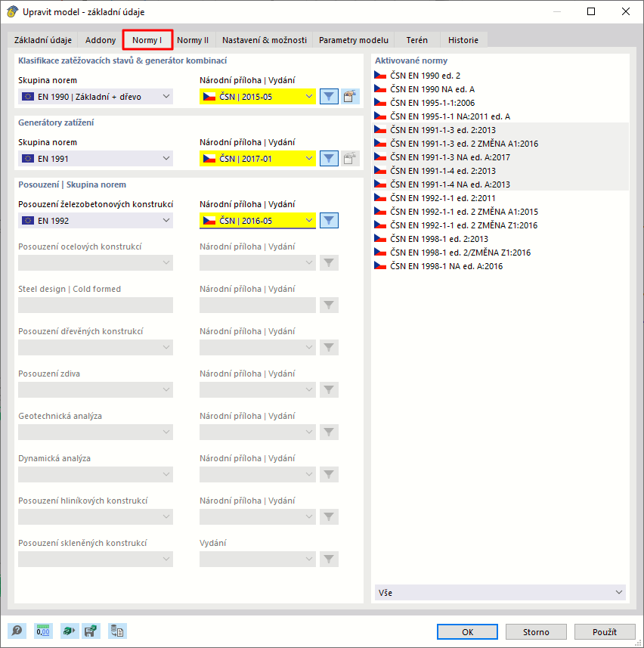Select ČSN EN 1990 NA ed. A entry

click(500, 89)
